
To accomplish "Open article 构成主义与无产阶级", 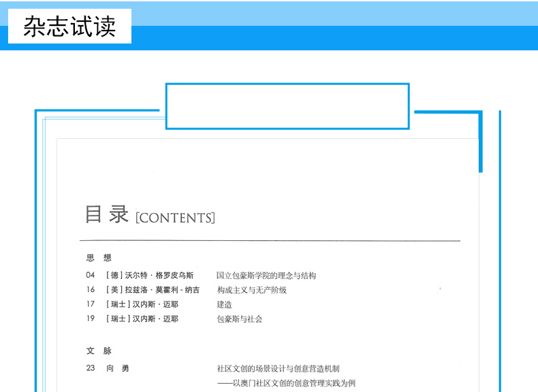I will (x=252, y=290).
